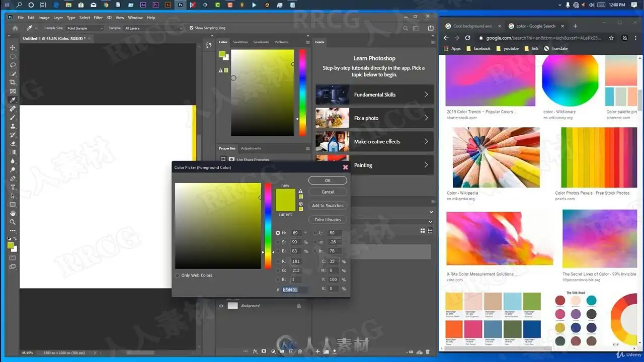Click the Photoshop Home icon
Screen dimensions: 644x362
click(x=15, y=28)
